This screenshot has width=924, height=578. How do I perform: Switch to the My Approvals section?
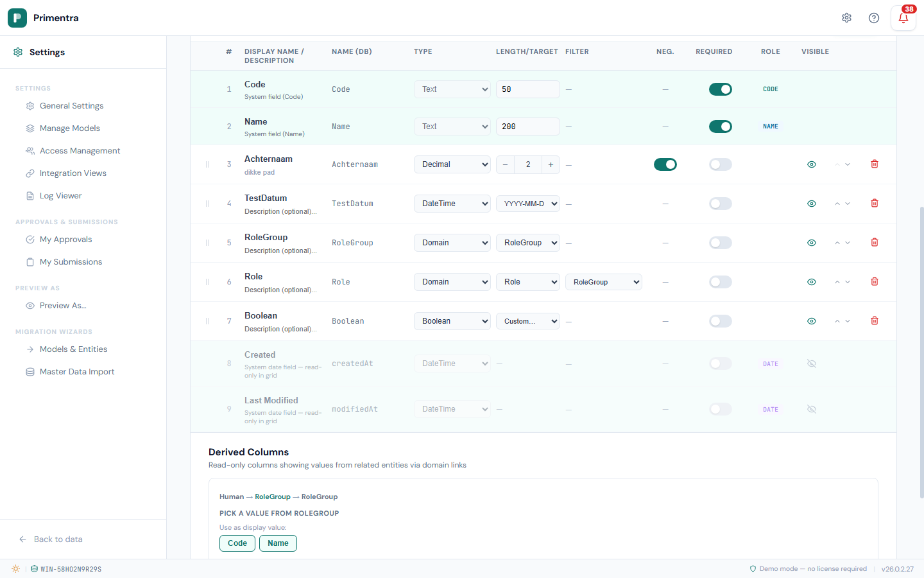coord(66,239)
